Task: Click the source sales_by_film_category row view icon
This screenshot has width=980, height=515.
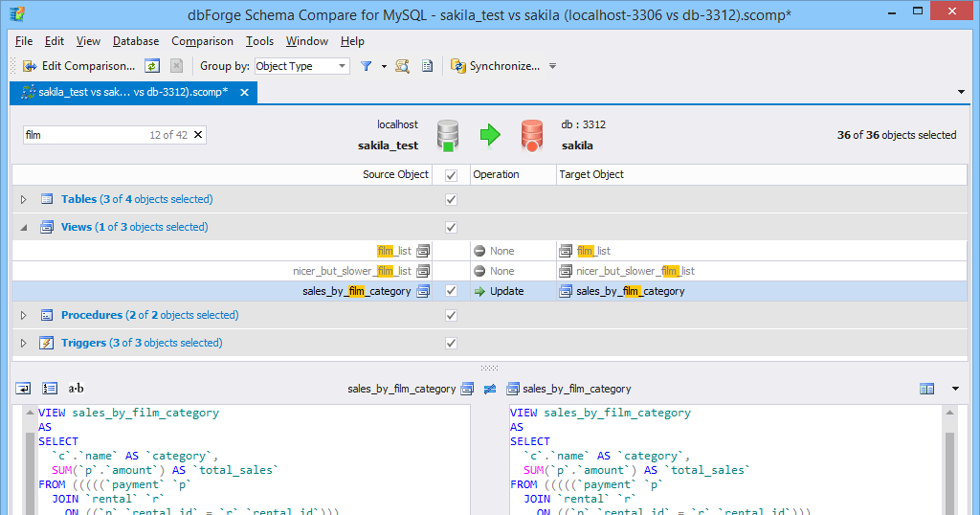Action: point(423,291)
